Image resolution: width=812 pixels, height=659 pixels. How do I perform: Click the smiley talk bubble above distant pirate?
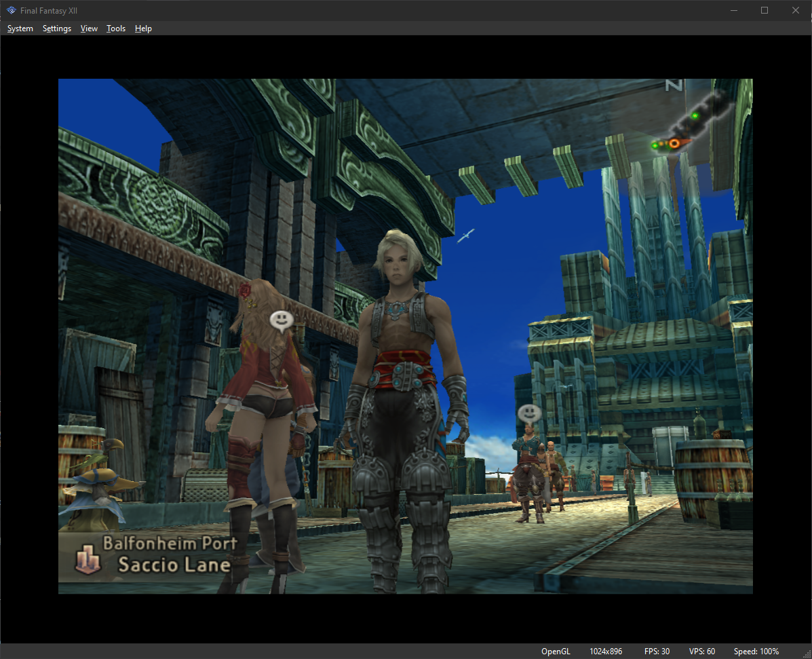529,414
